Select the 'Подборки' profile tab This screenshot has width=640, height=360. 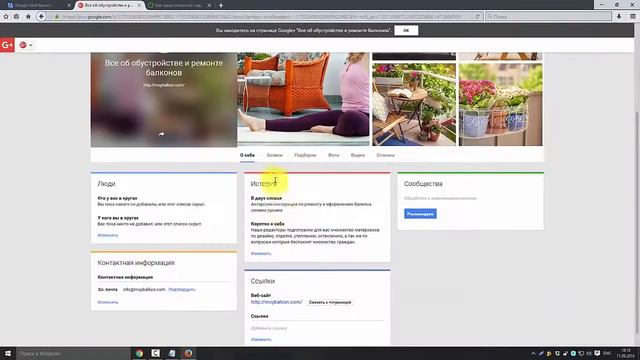tap(305, 155)
